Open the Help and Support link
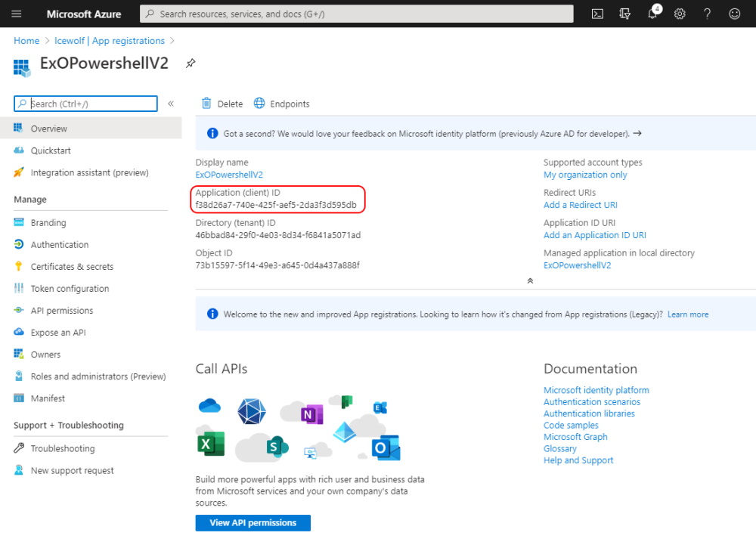This screenshot has height=545, width=756. [578, 460]
